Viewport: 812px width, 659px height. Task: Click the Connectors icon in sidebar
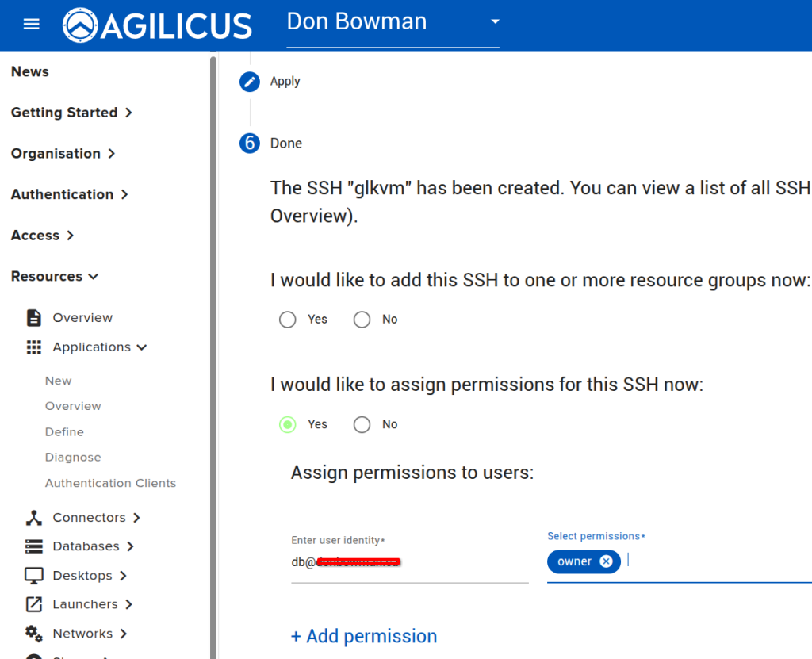[x=34, y=518]
